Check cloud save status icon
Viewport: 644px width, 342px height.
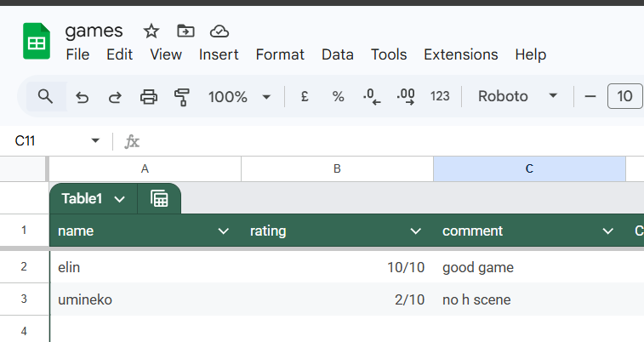[x=219, y=31]
